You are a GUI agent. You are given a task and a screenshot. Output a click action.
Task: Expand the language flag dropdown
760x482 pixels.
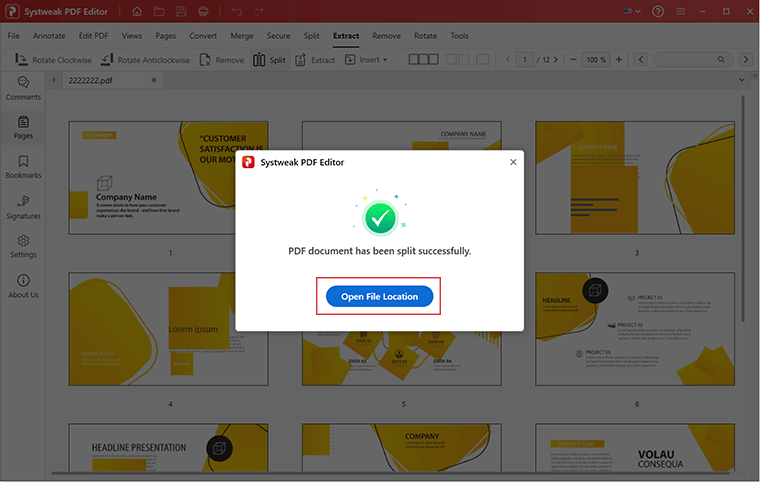click(632, 11)
